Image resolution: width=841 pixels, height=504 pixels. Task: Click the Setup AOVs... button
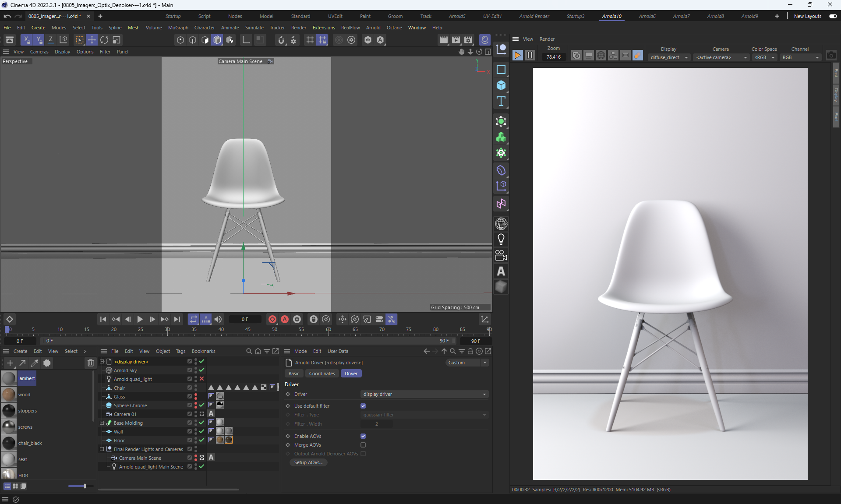pyautogui.click(x=308, y=462)
